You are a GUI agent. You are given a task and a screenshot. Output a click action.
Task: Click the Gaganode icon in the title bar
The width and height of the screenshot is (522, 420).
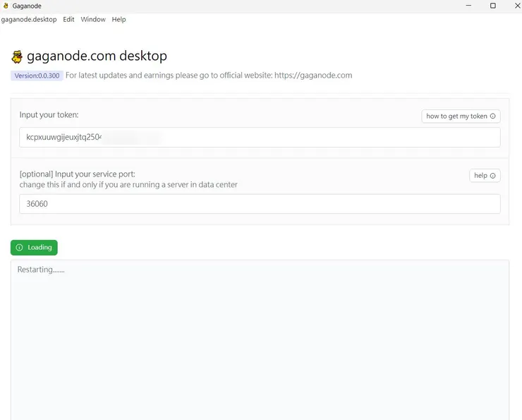point(6,6)
